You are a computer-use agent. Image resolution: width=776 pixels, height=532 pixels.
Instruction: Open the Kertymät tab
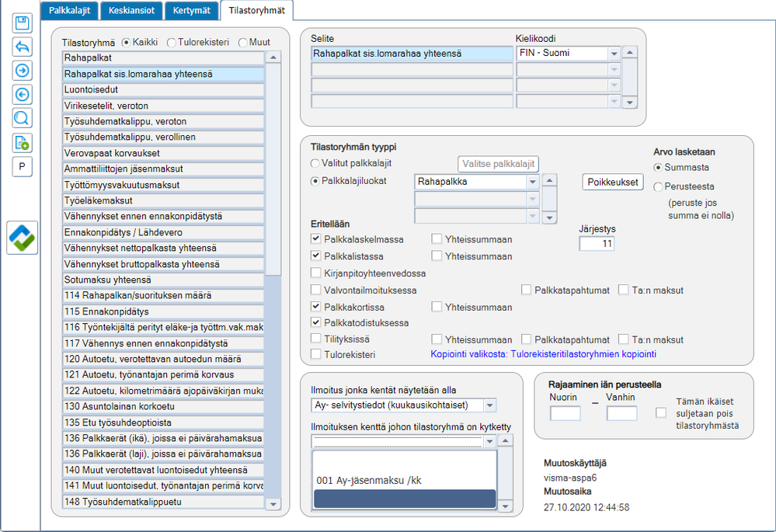[x=192, y=10]
